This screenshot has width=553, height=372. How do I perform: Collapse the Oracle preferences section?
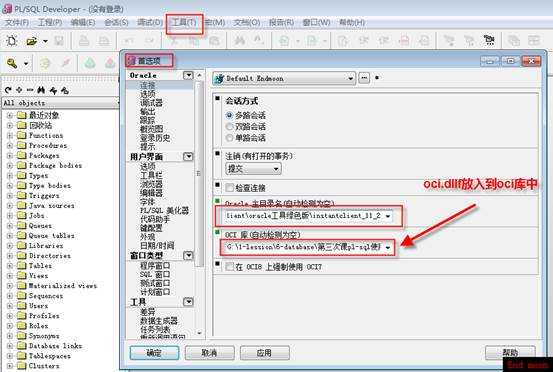coord(189,75)
